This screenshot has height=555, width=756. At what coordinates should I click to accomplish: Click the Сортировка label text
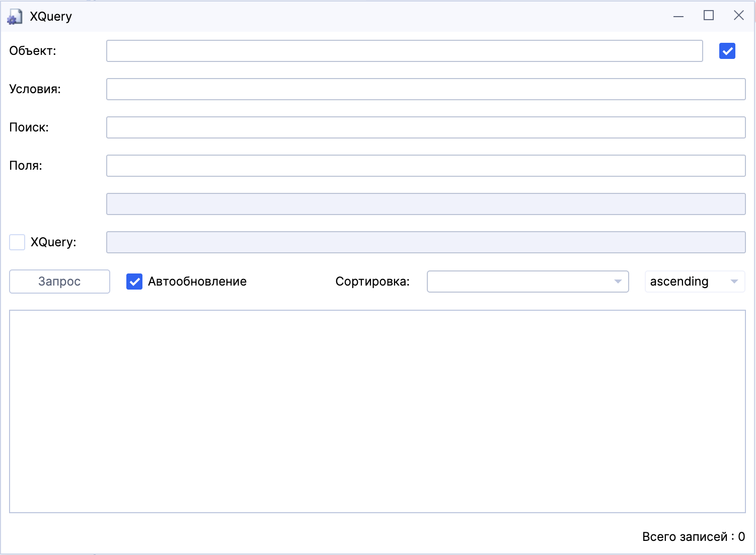(372, 282)
